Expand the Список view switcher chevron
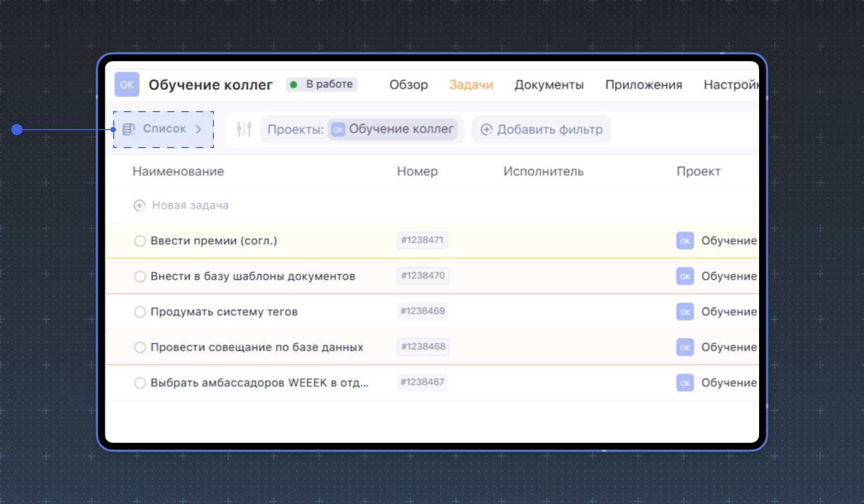The height and width of the screenshot is (504, 864). coord(199,129)
